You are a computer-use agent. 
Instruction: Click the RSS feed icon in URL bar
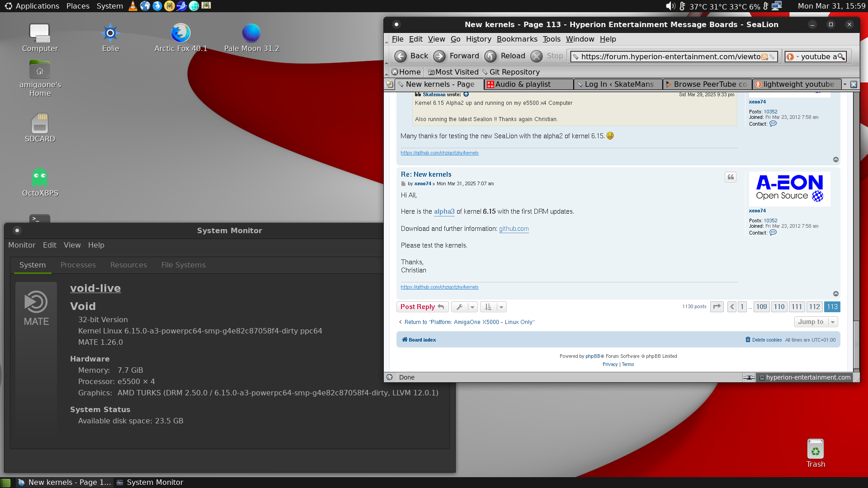(x=764, y=57)
